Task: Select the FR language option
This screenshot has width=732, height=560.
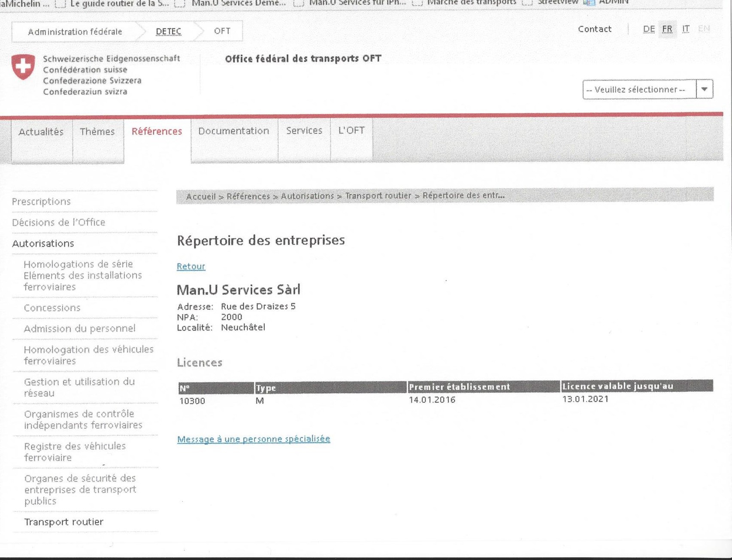Action: [667, 29]
